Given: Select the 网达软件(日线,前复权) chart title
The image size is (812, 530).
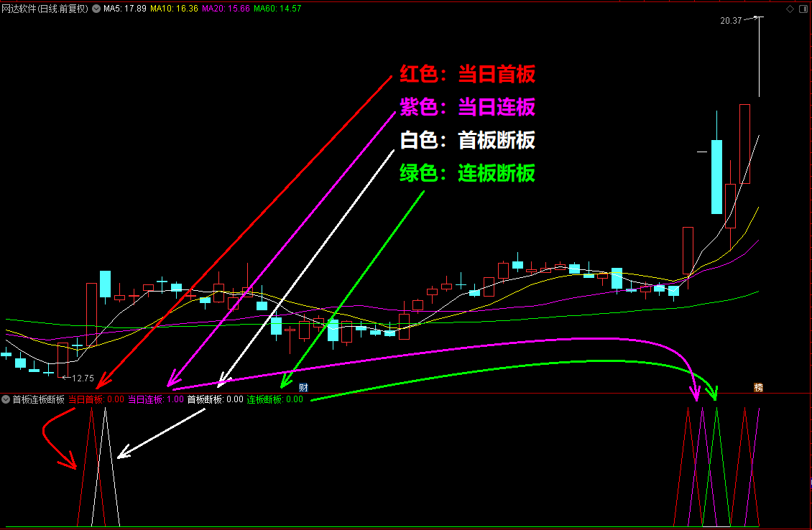Looking at the screenshot, I should tap(45, 9).
